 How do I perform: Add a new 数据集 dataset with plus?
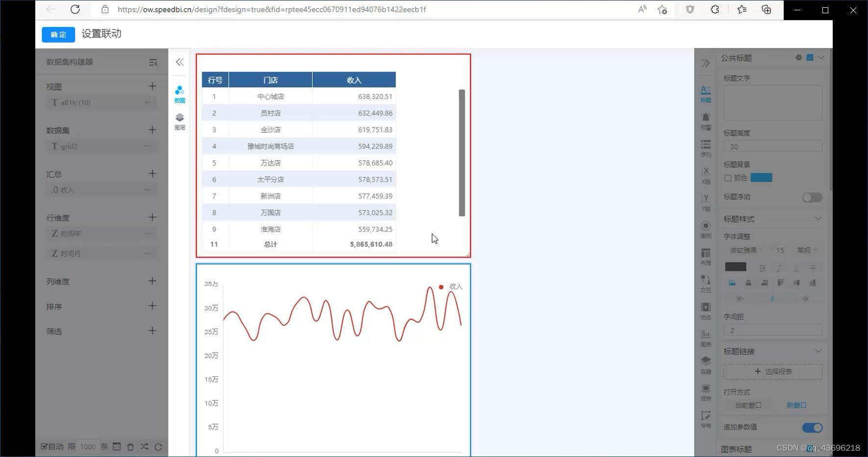[x=152, y=130]
